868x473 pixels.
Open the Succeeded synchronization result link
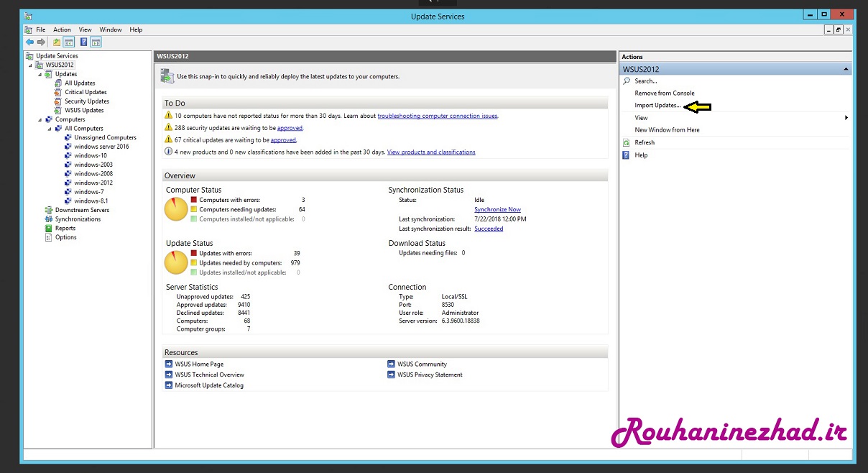tap(489, 229)
